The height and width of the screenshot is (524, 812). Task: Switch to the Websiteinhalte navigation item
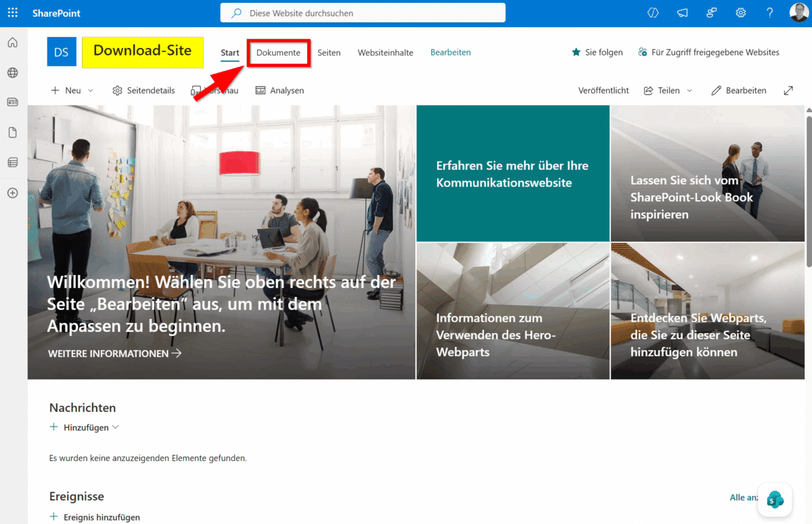coord(385,53)
